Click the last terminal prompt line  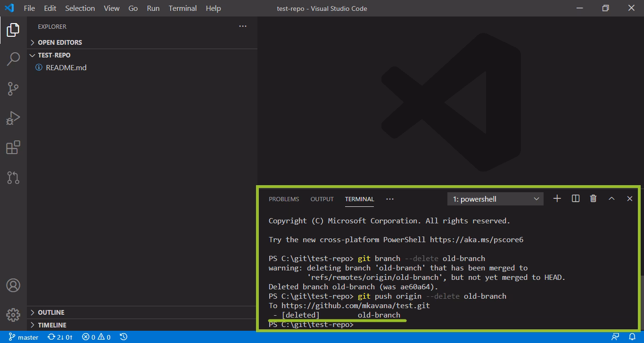pos(311,325)
